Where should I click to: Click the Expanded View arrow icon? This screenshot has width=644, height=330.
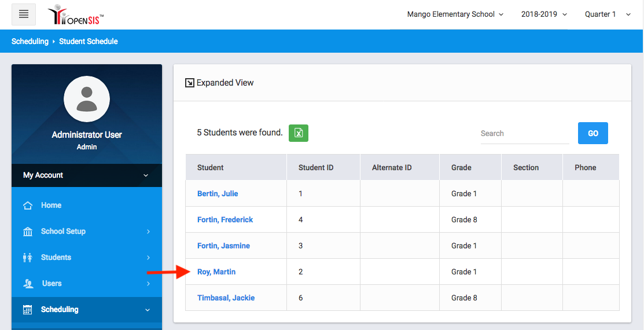click(x=189, y=83)
